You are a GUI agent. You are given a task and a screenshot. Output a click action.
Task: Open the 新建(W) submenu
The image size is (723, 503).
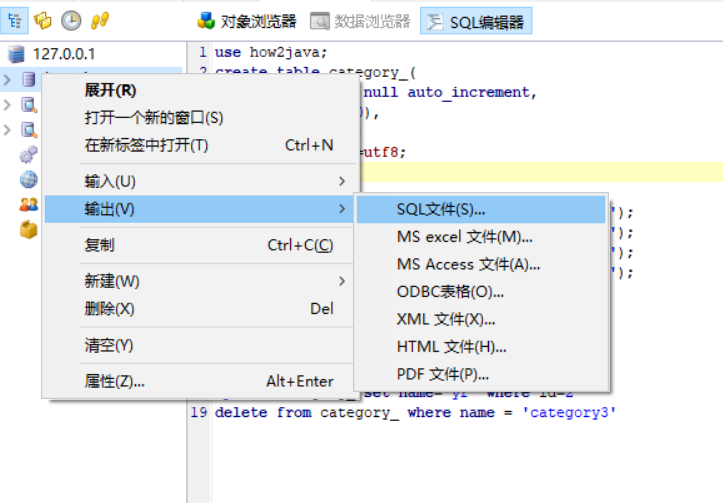pos(199,281)
